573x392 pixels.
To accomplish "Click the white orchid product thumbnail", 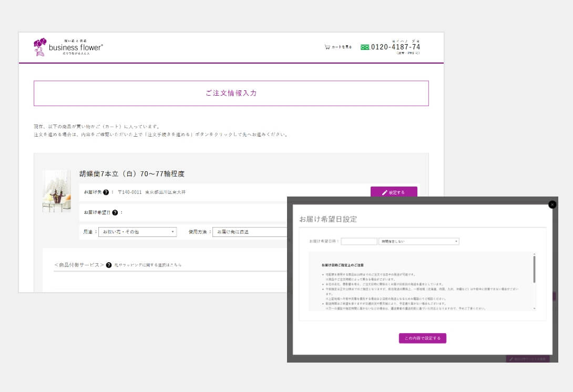I will (x=57, y=191).
